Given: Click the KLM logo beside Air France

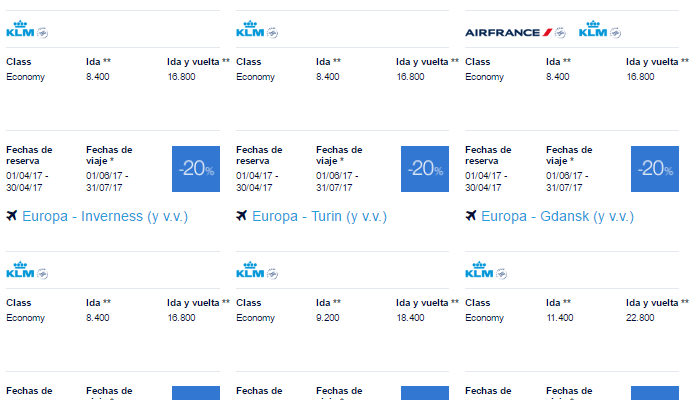Looking at the screenshot, I should tap(593, 29).
